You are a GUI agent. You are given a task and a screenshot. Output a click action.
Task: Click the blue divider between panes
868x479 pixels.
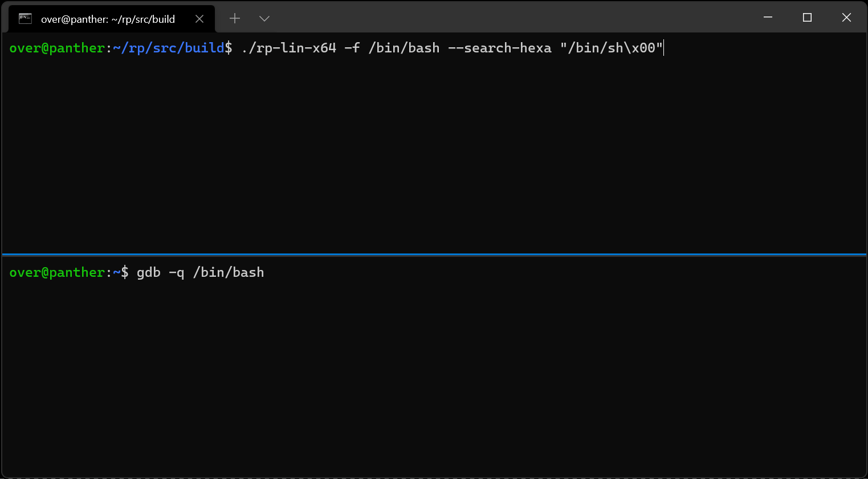click(434, 254)
